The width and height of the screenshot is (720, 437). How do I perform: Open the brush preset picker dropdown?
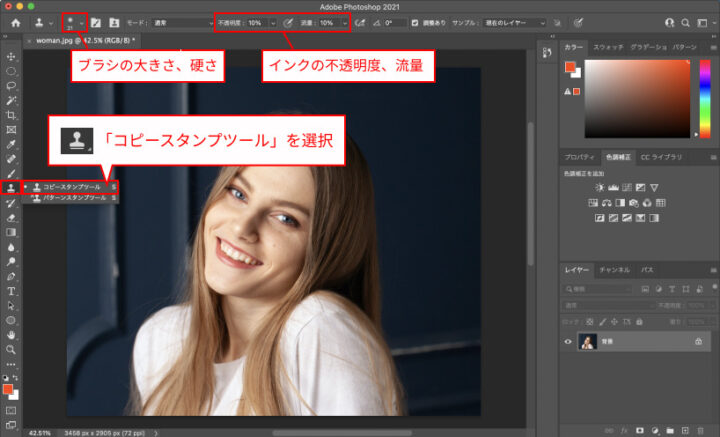click(x=82, y=23)
